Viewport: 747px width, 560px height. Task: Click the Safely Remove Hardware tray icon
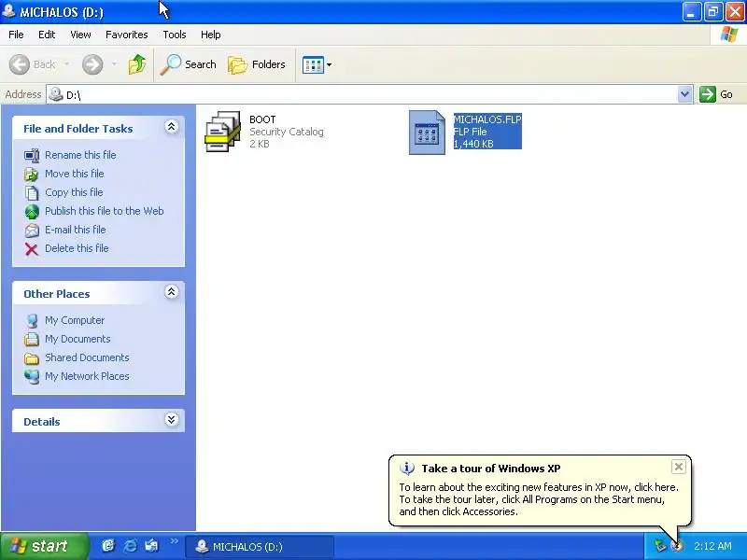click(x=660, y=546)
